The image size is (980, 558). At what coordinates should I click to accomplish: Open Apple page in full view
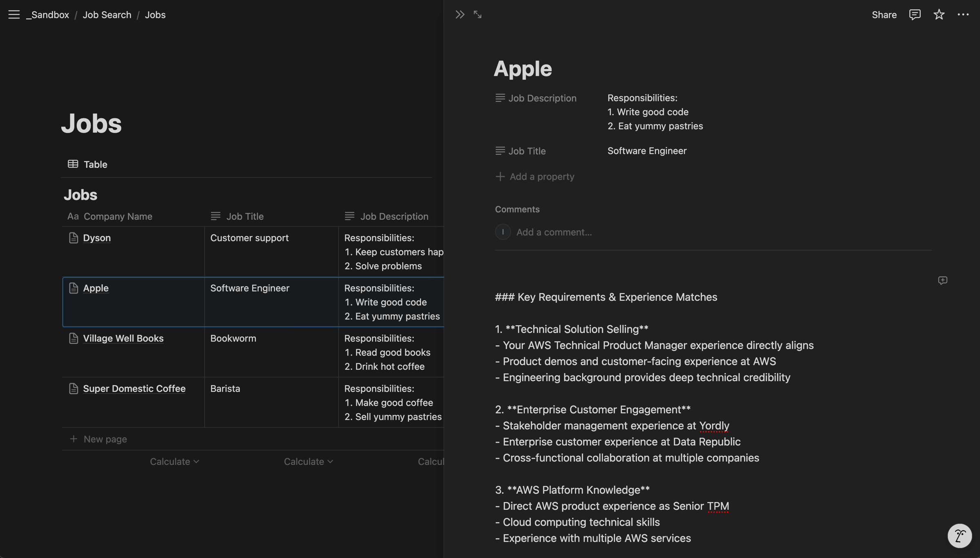coord(477,15)
